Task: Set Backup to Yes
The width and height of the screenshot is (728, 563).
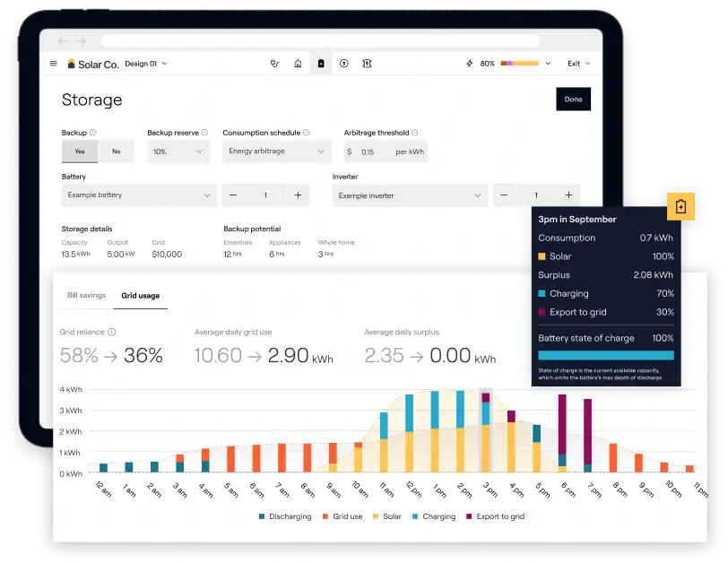Action: point(80,152)
